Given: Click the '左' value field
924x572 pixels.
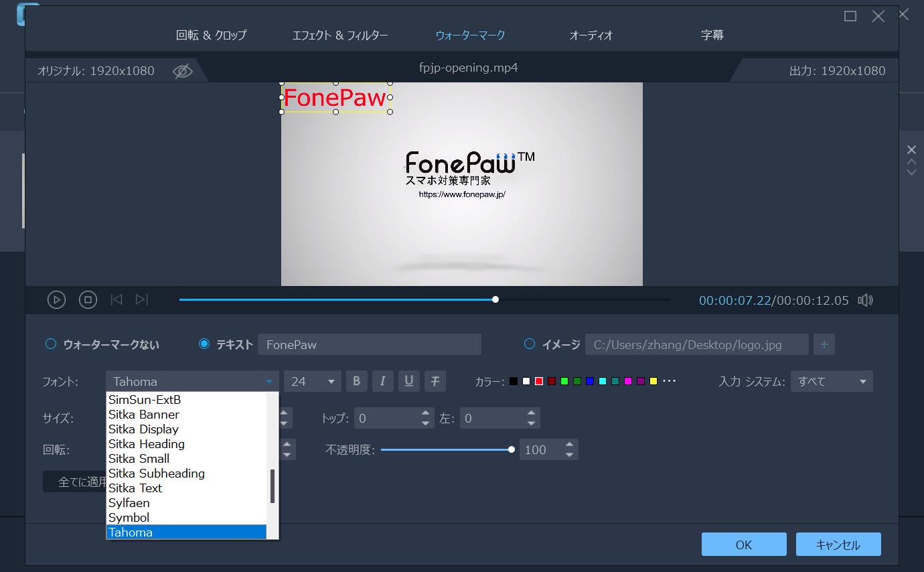Looking at the screenshot, I should tap(499, 419).
